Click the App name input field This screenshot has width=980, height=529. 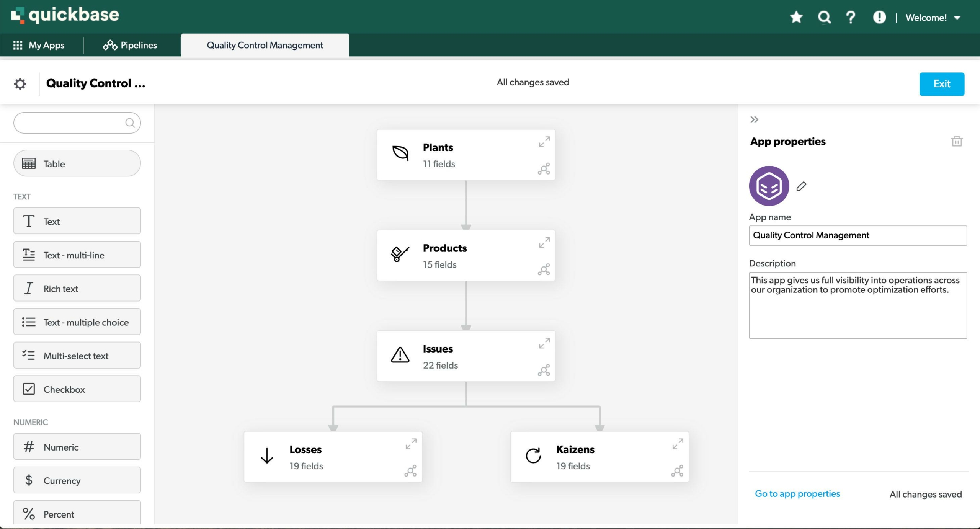pyautogui.click(x=857, y=235)
